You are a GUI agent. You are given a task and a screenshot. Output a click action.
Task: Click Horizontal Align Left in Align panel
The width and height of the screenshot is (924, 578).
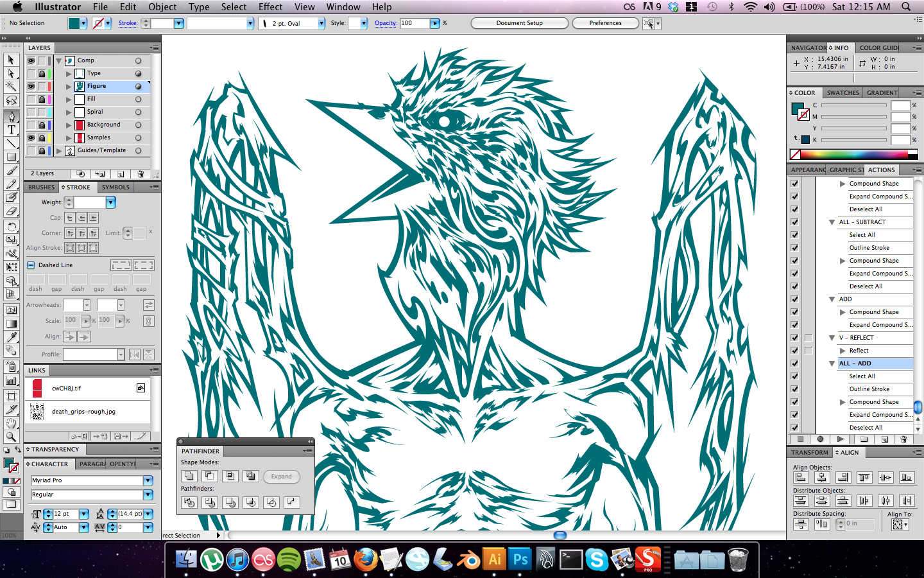click(801, 477)
